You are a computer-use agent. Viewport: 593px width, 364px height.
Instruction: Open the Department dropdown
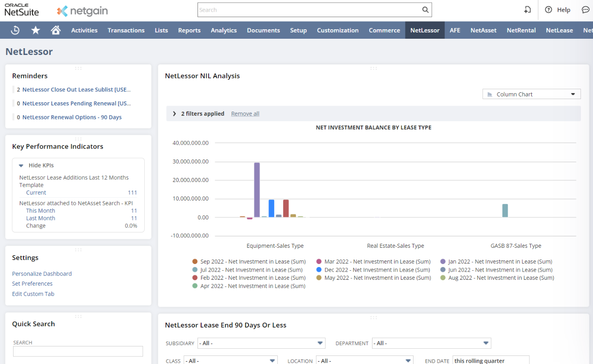tap(432, 343)
